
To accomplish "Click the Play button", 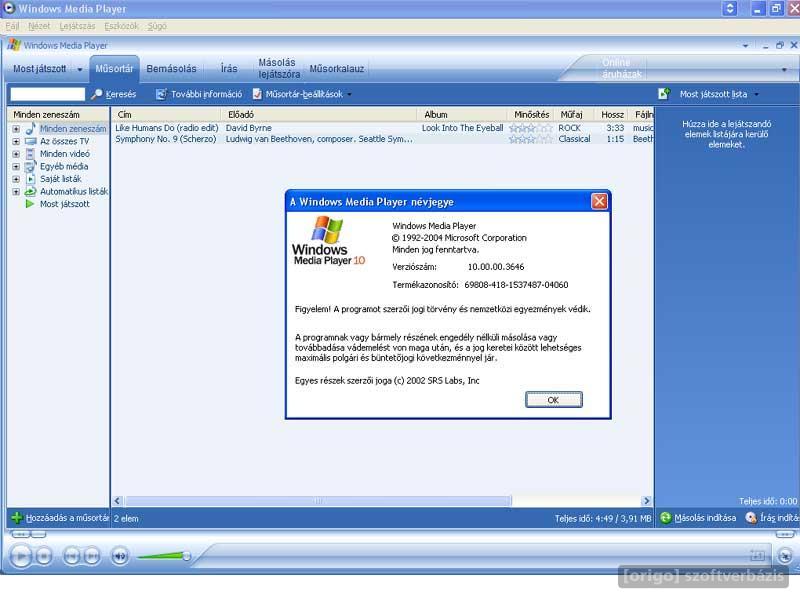I will pos(21,556).
